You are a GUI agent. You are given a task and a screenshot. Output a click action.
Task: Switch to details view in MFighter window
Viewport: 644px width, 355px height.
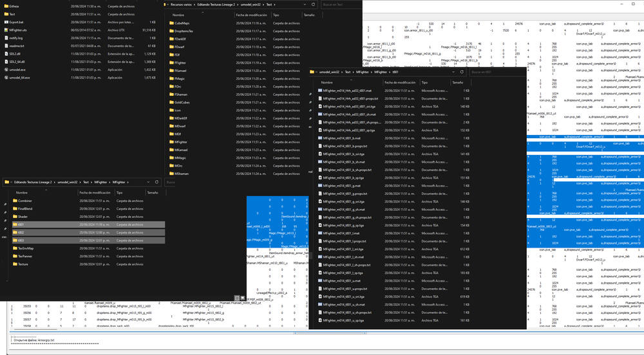[237, 298]
